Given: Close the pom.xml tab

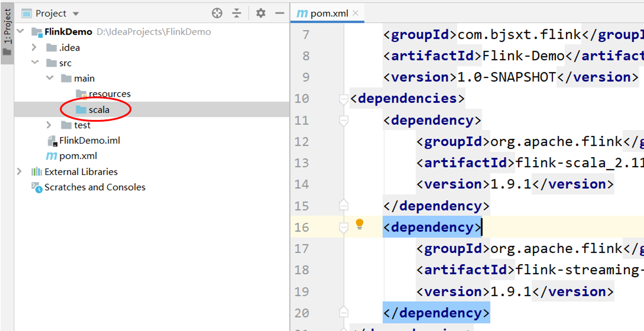Looking at the screenshot, I should point(355,13).
